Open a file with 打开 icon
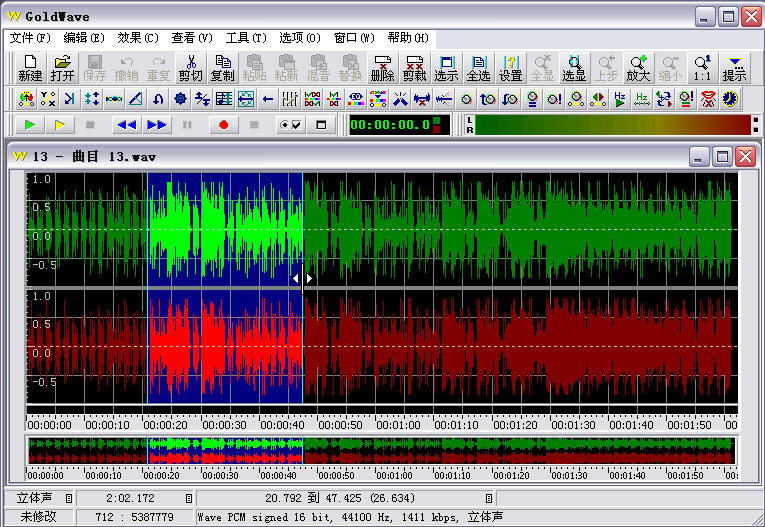Viewport: 765px width, 527px height. 62,67
